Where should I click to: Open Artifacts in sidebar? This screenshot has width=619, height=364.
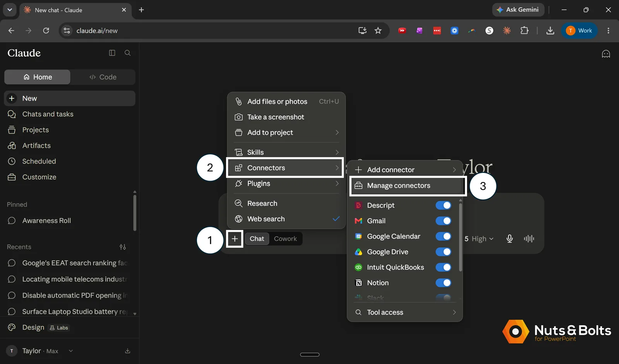[70, 145]
